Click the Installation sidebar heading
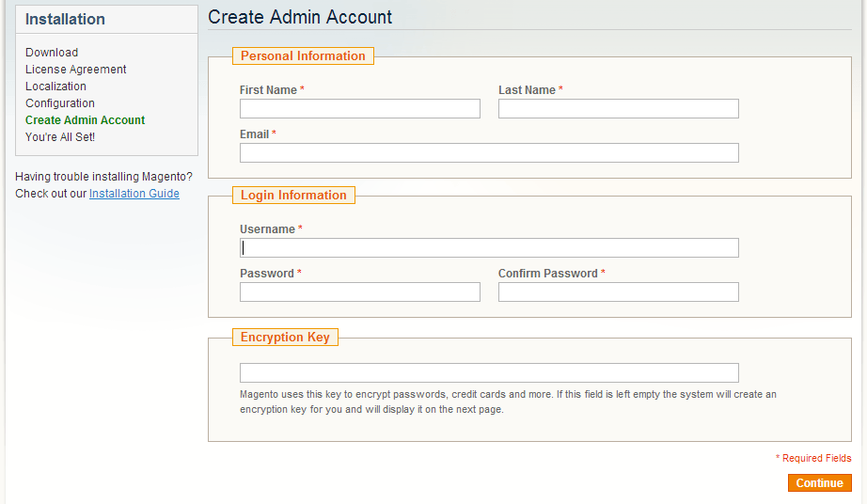 pyautogui.click(x=65, y=20)
